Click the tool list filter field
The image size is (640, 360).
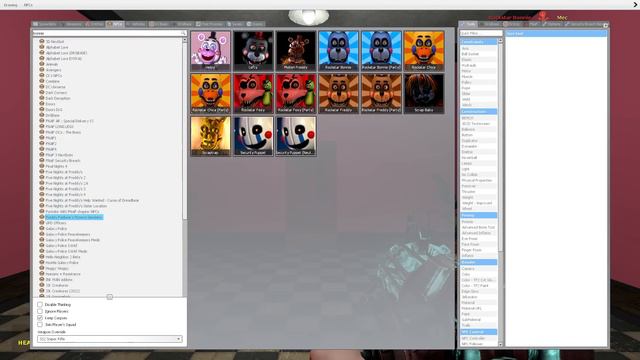(481, 33)
